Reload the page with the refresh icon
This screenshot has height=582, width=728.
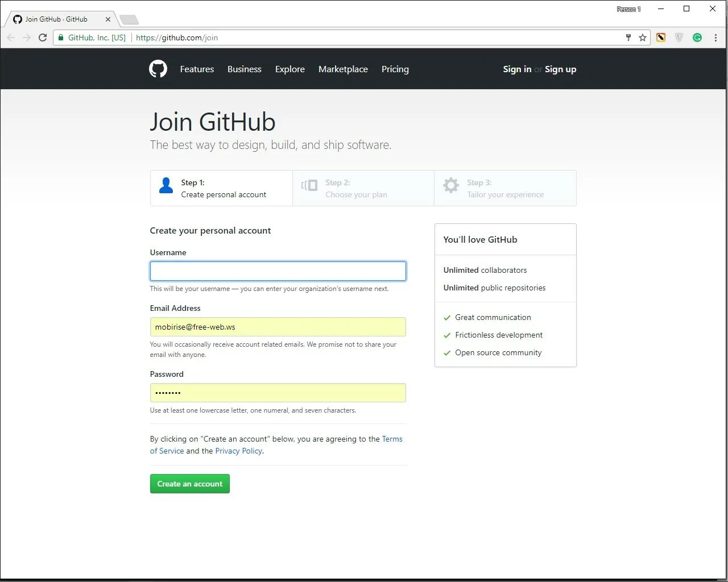pos(43,38)
